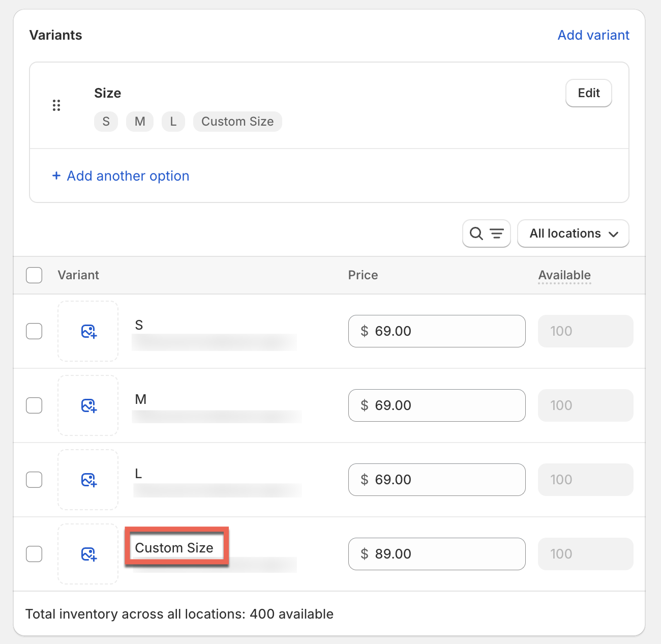Image resolution: width=661 pixels, height=644 pixels.
Task: Check the checkbox for the M variant row
Action: click(34, 405)
